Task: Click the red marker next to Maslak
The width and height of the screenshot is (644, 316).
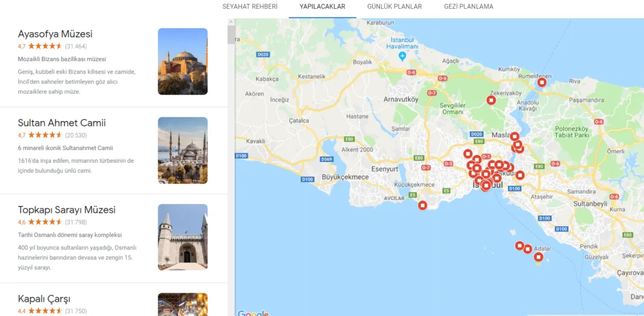Action: click(514, 136)
